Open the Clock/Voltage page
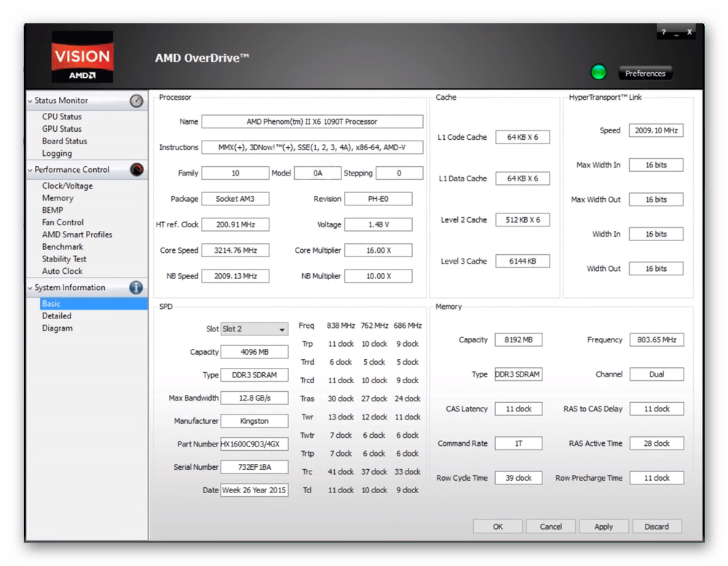 tap(67, 186)
